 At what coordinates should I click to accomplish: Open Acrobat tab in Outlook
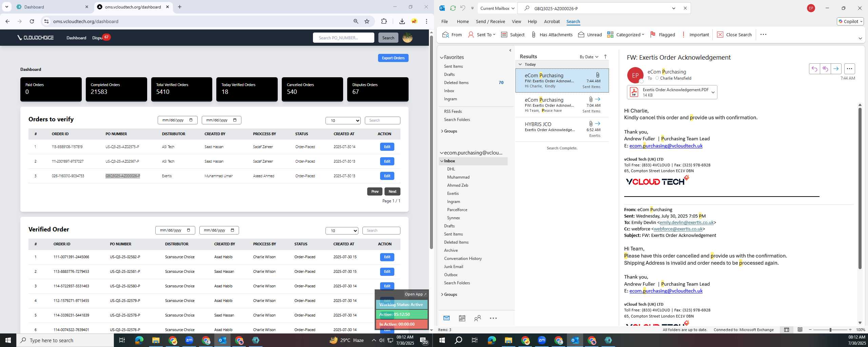pos(552,21)
